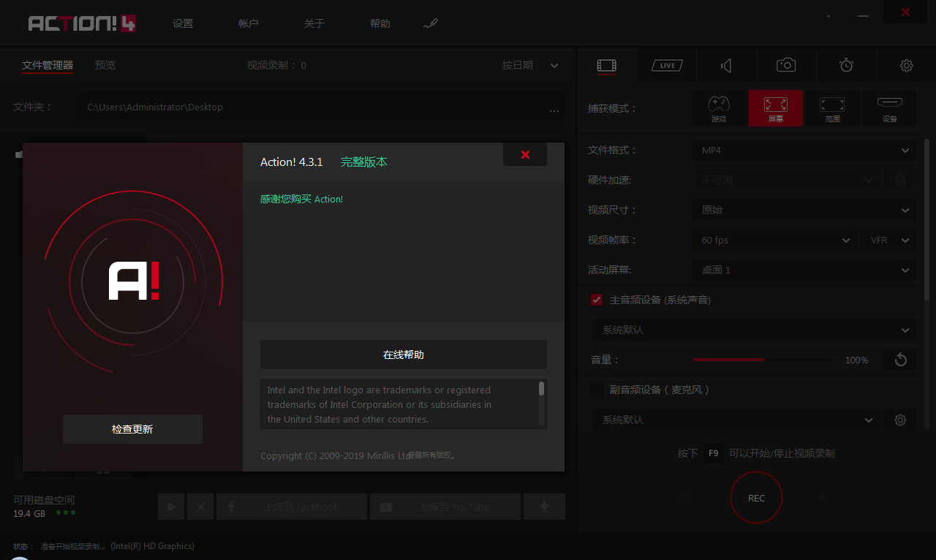Play the selected recording
Image resolution: width=936 pixels, height=560 pixels.
(171, 507)
